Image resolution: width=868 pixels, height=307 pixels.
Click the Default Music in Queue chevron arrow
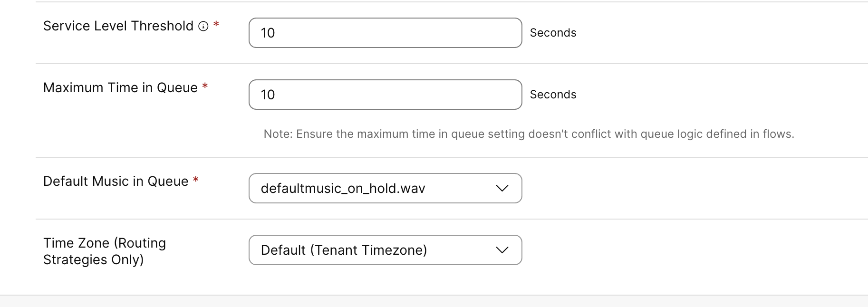tap(502, 188)
